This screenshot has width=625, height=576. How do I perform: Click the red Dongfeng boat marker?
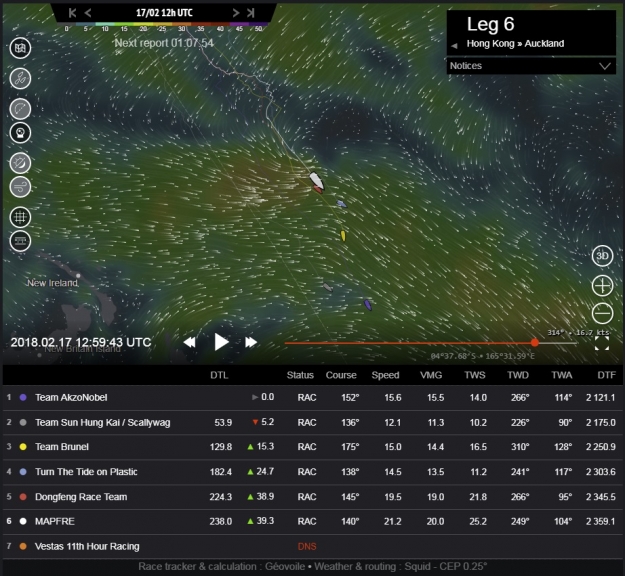click(x=318, y=190)
